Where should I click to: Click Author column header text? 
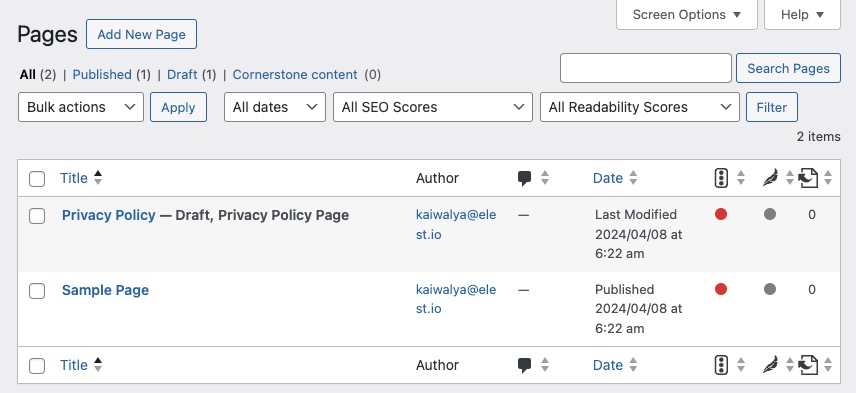[437, 178]
